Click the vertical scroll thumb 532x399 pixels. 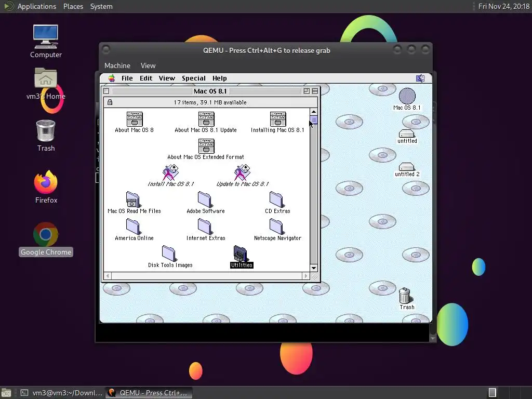(x=314, y=120)
